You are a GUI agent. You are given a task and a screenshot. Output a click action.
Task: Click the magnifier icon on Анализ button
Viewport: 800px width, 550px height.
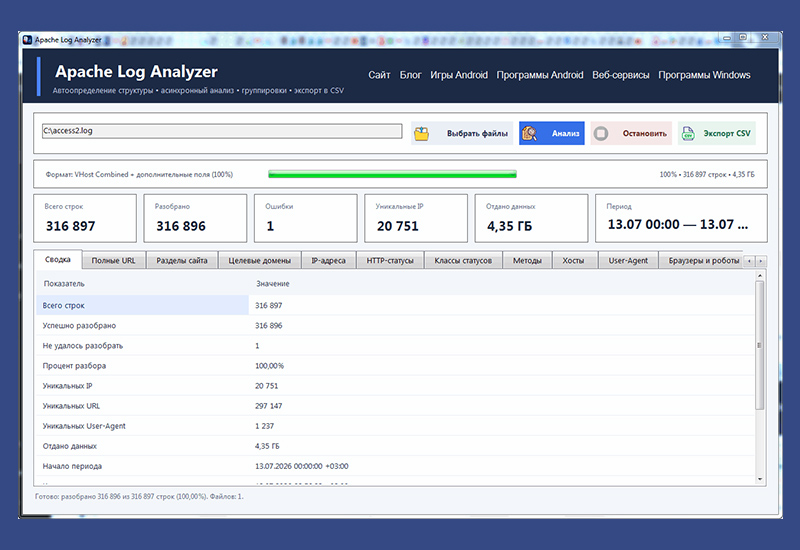[530, 134]
